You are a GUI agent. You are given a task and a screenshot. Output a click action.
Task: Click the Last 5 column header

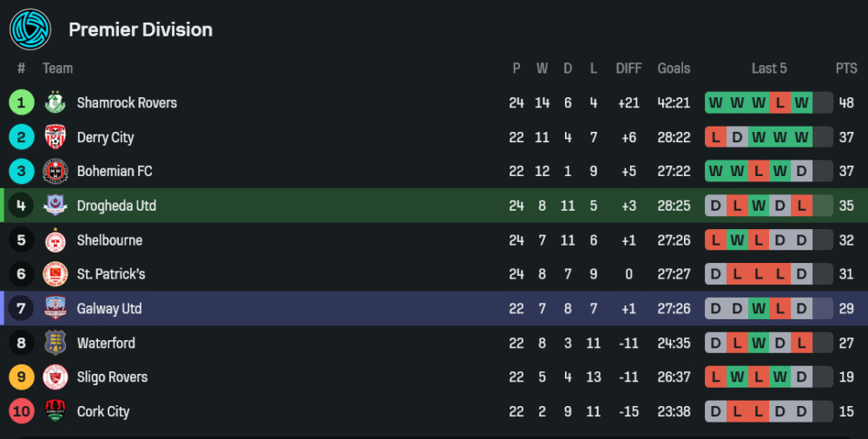769,69
